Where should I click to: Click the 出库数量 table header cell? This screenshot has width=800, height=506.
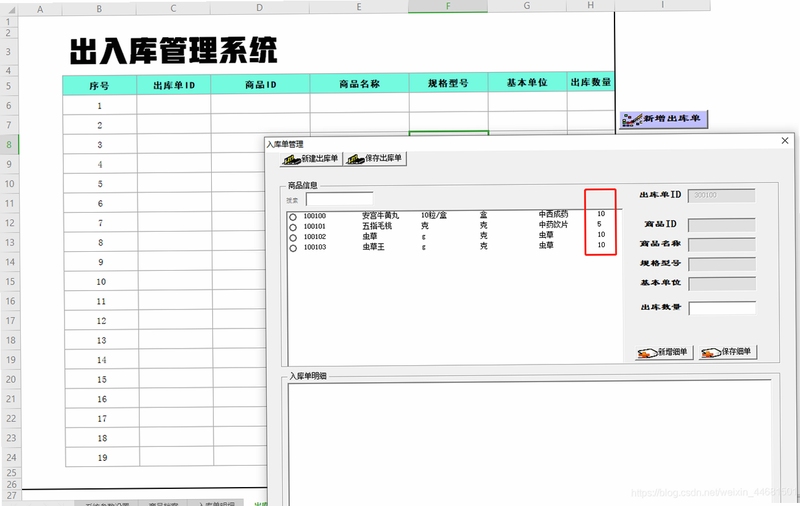(x=590, y=82)
